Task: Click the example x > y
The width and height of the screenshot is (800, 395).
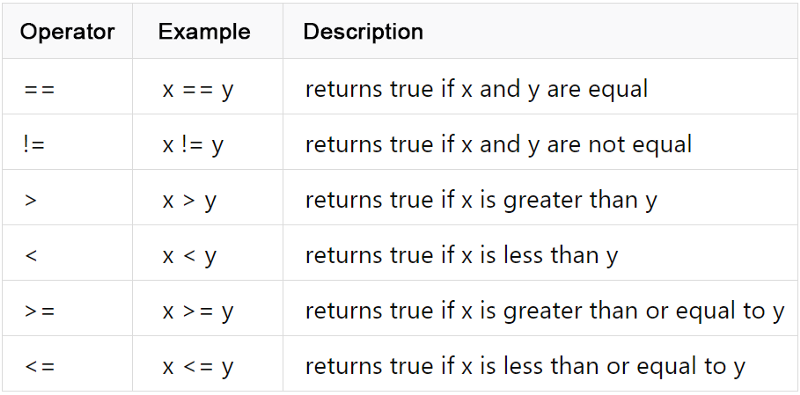Action: [189, 201]
